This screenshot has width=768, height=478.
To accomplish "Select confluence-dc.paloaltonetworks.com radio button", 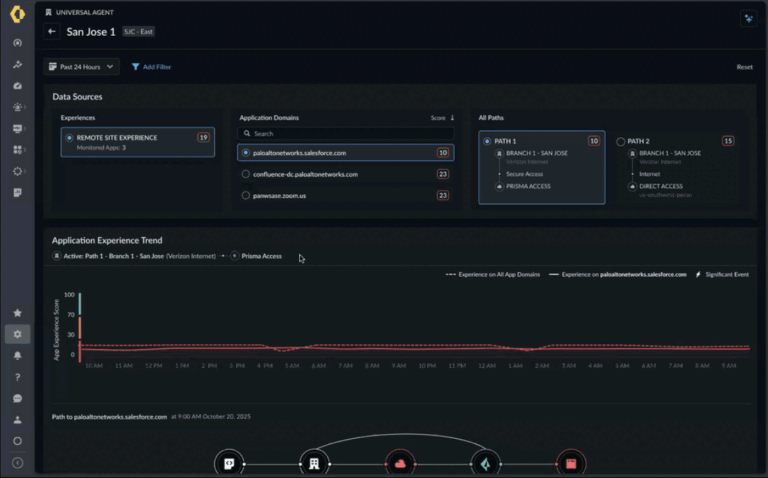I will click(x=246, y=174).
